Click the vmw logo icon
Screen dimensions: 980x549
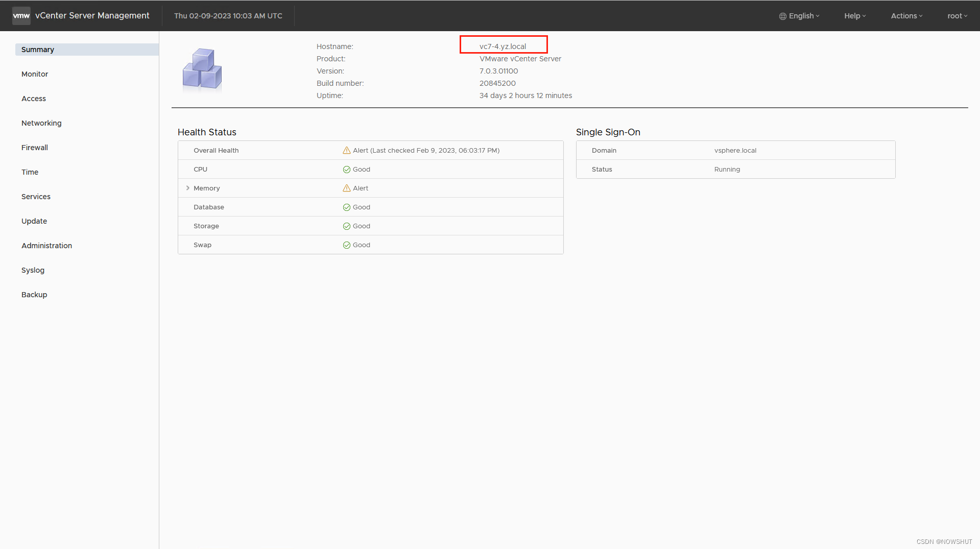[x=21, y=16]
